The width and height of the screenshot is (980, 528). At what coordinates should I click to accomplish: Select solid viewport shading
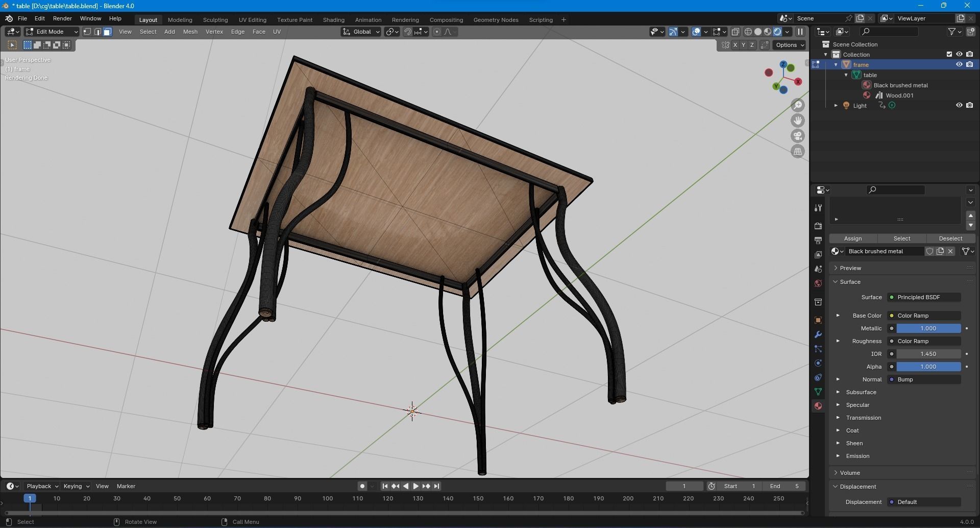point(758,32)
